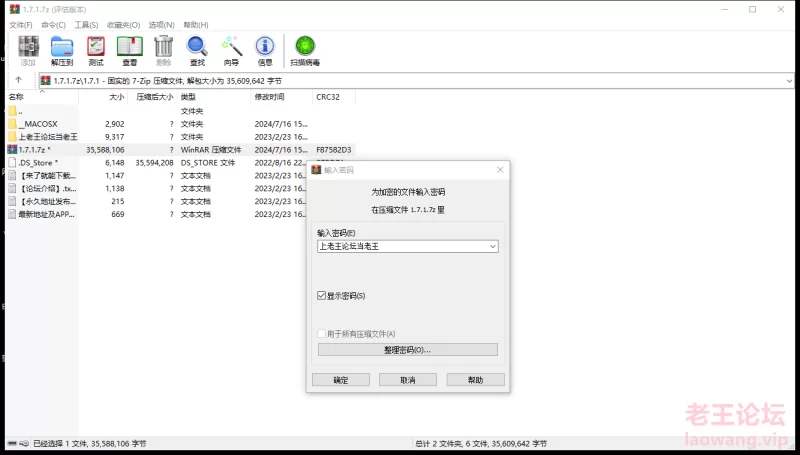Close the 输入密码 dialog
800x455 pixels.
pos(500,170)
